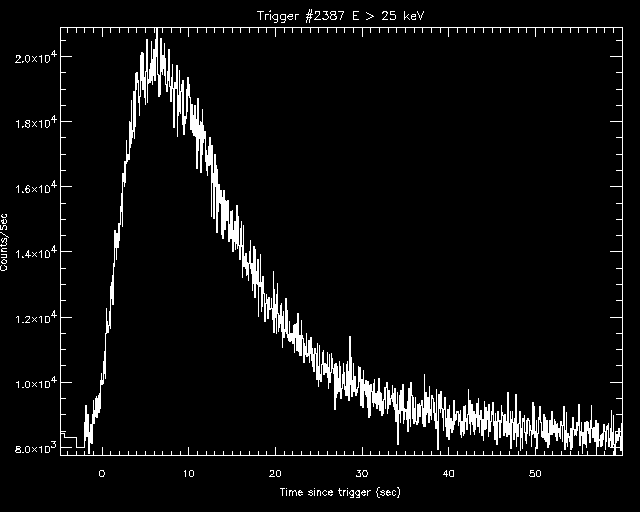Click the x-axis tick label 20
The image size is (640, 512).
tap(275, 474)
